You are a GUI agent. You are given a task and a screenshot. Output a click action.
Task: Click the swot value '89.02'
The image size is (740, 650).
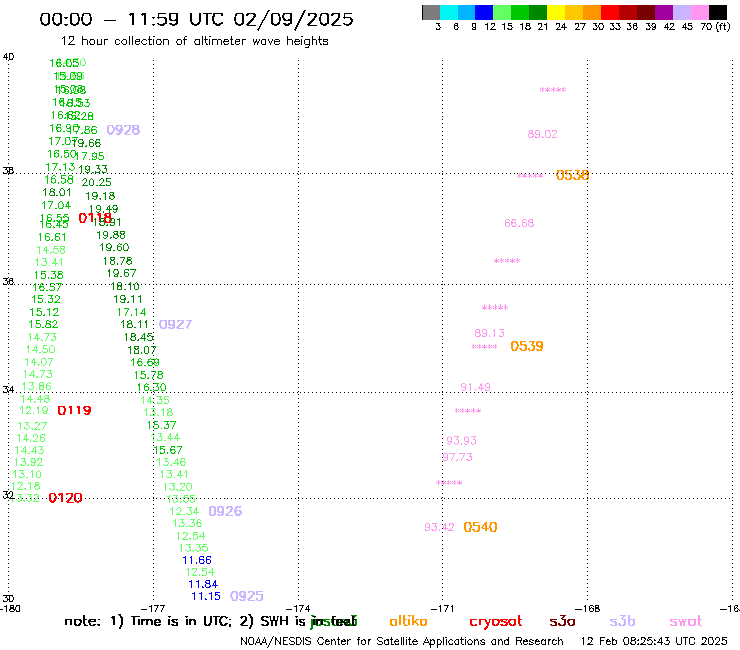point(542,134)
